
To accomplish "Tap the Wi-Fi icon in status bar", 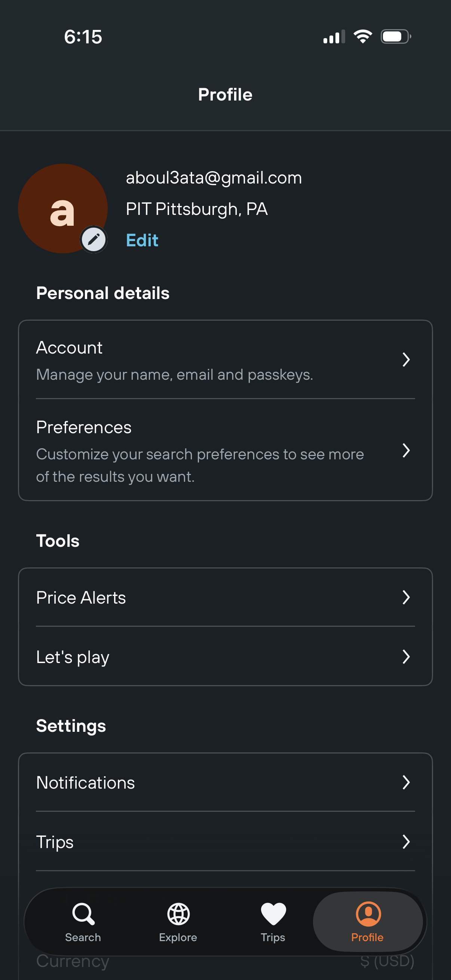I will point(363,37).
